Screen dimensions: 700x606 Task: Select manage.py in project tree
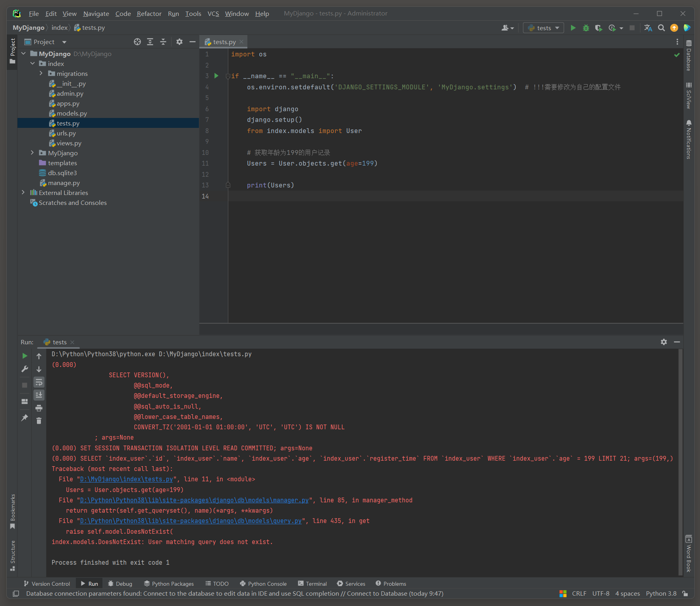(x=64, y=183)
